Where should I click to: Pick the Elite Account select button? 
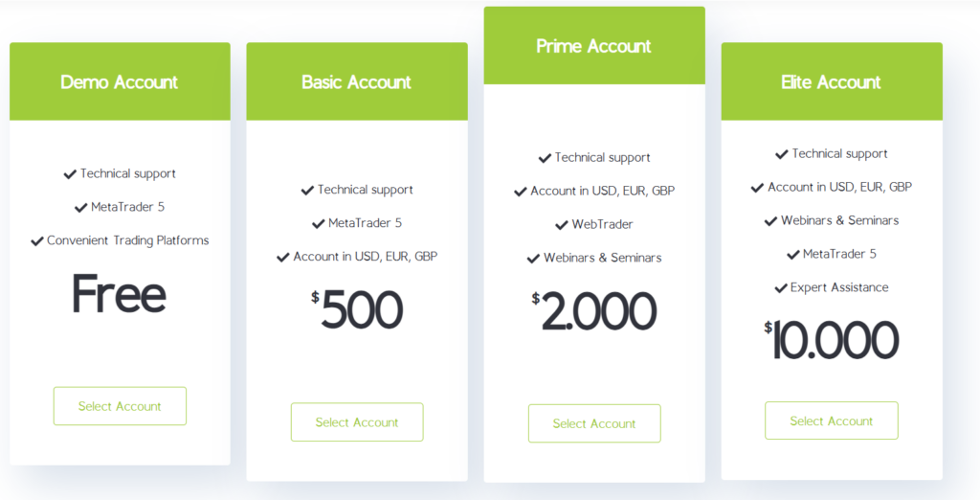click(x=832, y=420)
